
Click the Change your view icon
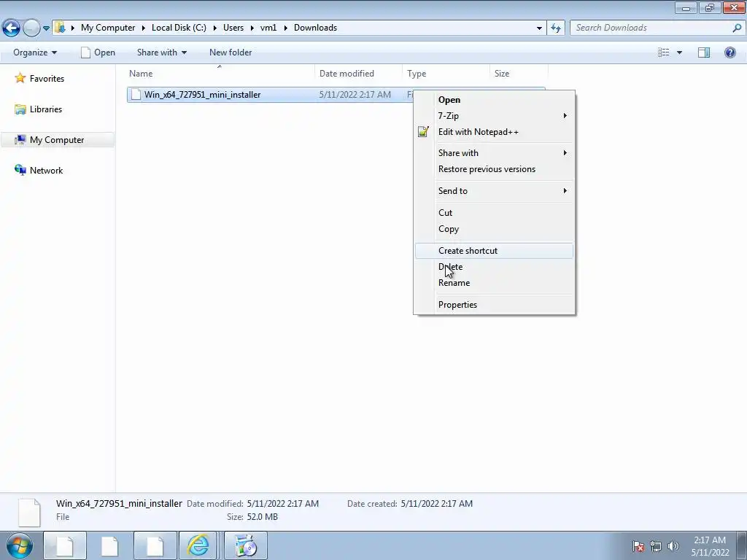click(x=664, y=52)
